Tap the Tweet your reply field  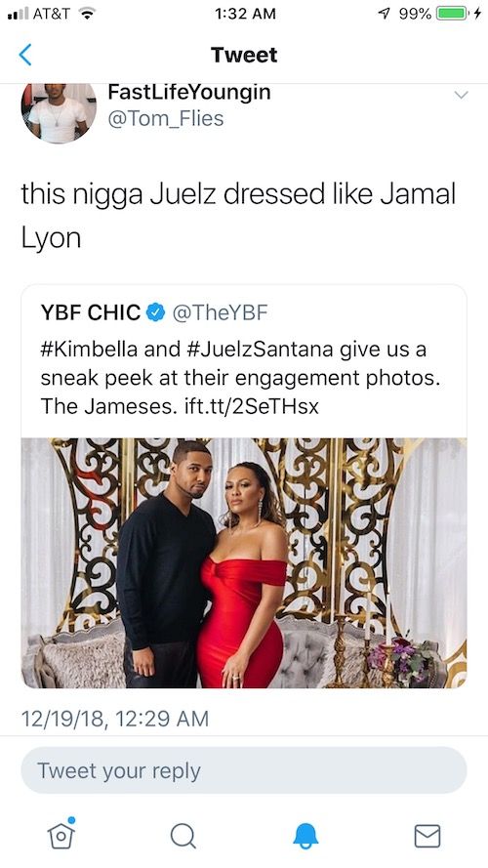(244, 770)
